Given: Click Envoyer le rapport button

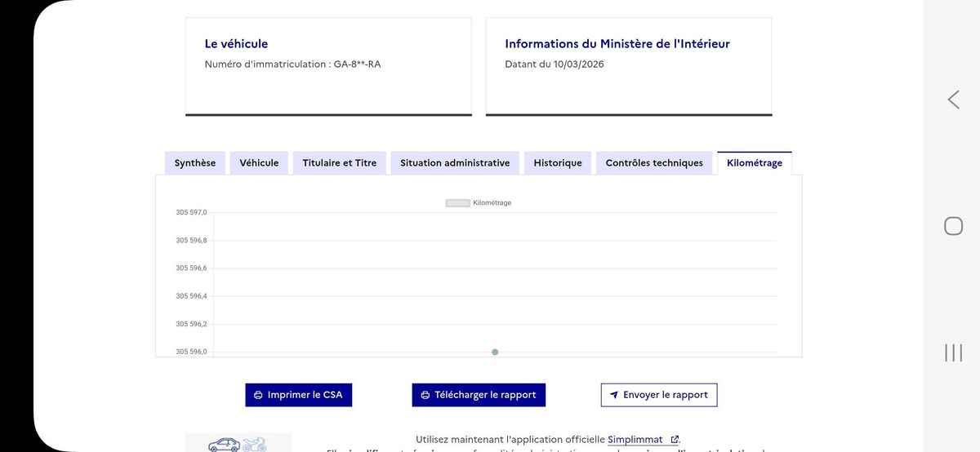Looking at the screenshot, I should pyautogui.click(x=659, y=395).
